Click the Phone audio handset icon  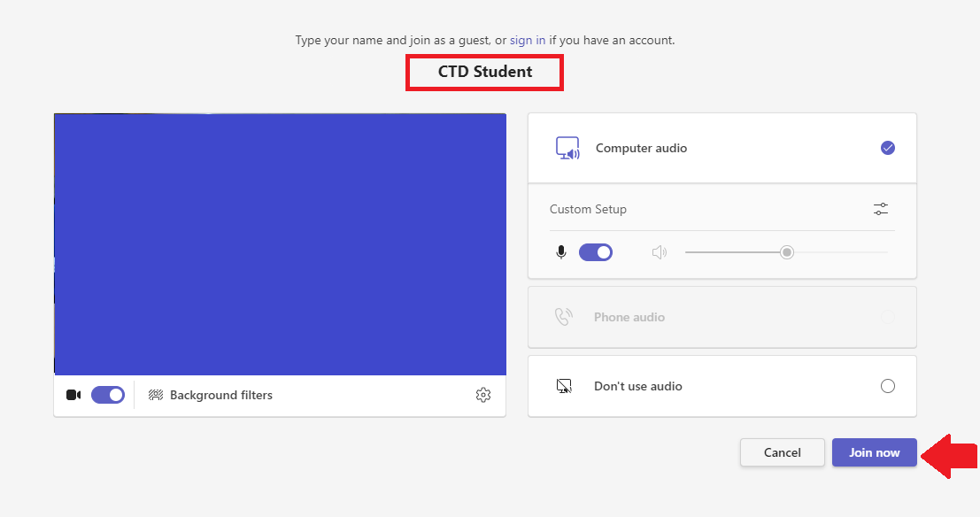(x=563, y=317)
